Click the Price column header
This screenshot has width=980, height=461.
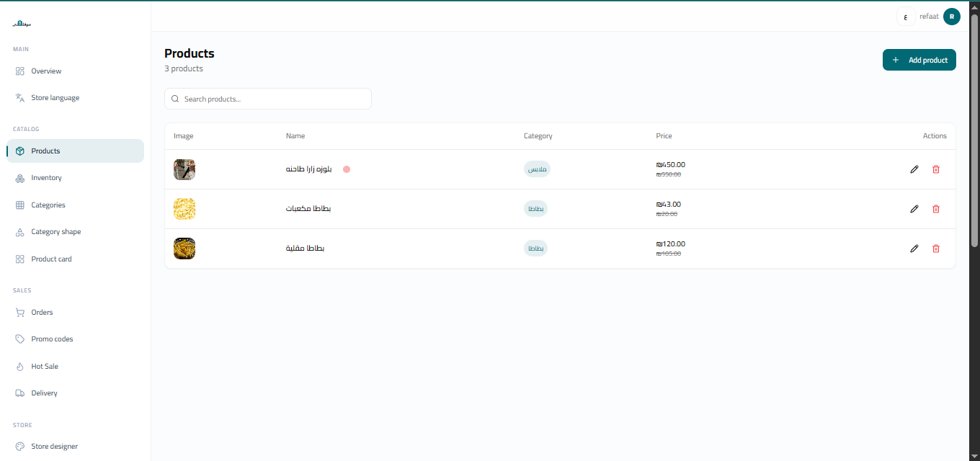(664, 136)
